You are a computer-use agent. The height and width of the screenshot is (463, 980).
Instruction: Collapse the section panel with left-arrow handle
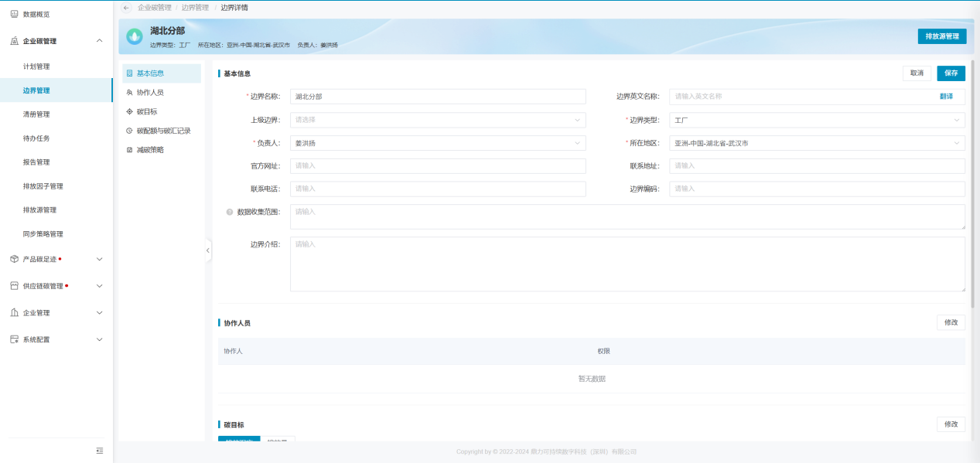point(208,250)
